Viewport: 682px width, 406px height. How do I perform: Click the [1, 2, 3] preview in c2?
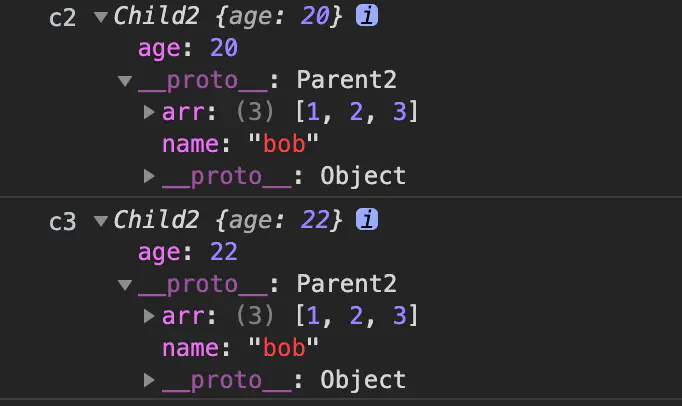point(357,113)
